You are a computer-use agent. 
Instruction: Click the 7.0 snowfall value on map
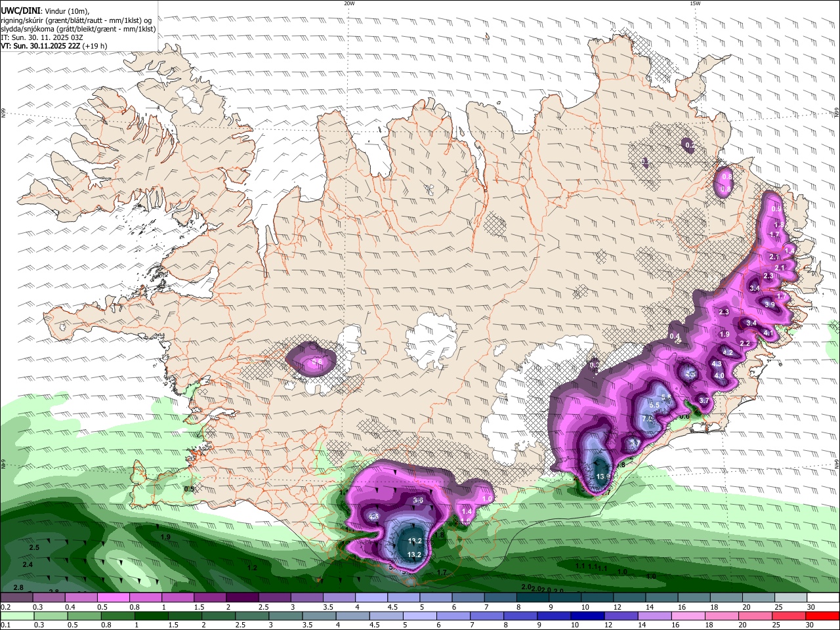647,418
